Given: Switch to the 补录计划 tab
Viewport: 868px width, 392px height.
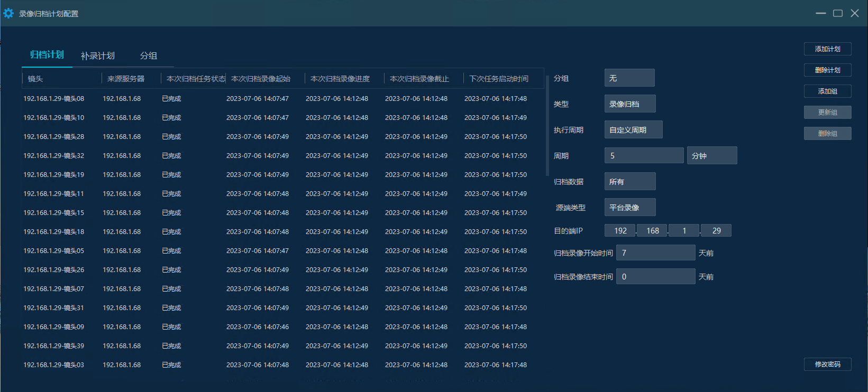Looking at the screenshot, I should pos(98,55).
